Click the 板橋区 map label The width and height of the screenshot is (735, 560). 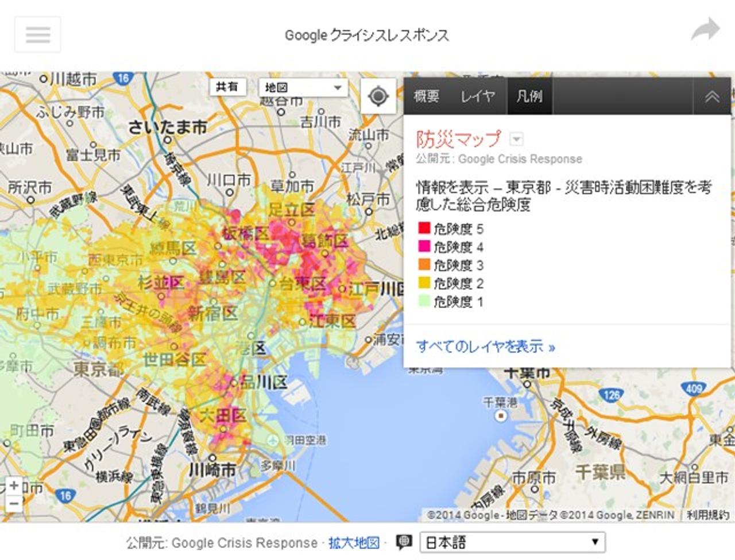(x=246, y=234)
